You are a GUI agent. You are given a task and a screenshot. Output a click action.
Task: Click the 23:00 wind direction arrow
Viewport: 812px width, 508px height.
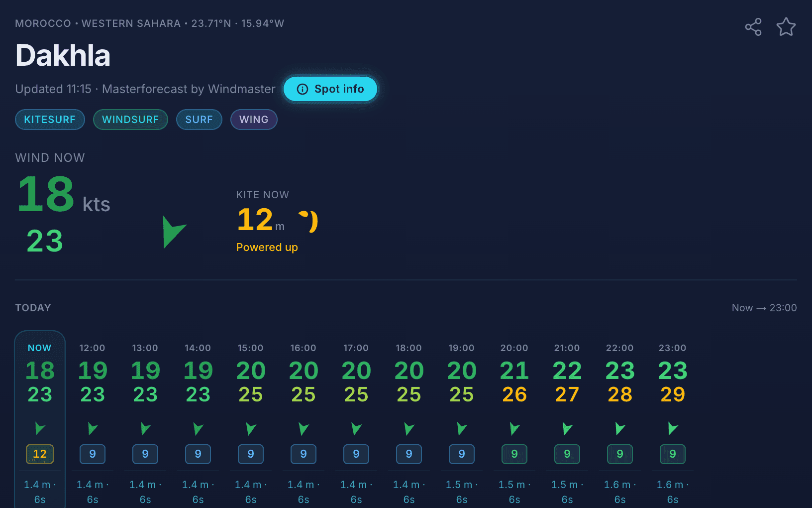pos(673,428)
